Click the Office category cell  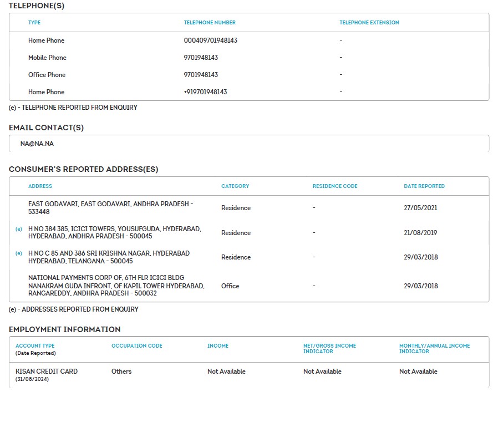click(230, 286)
